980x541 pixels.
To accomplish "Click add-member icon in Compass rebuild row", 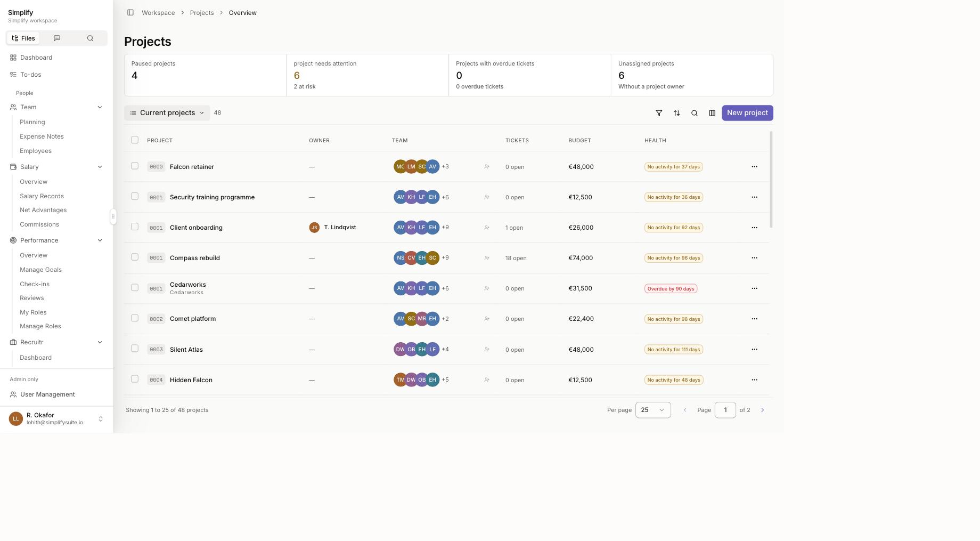I will pos(487,258).
